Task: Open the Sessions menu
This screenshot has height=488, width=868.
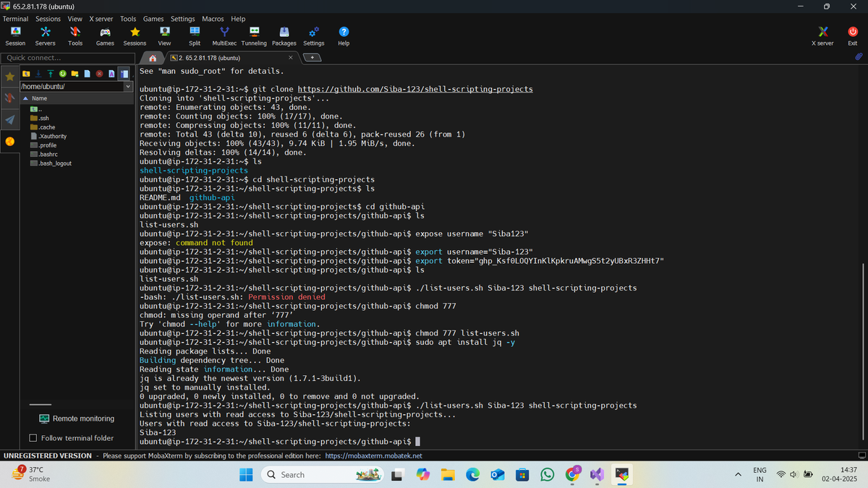Action: coord(48,19)
